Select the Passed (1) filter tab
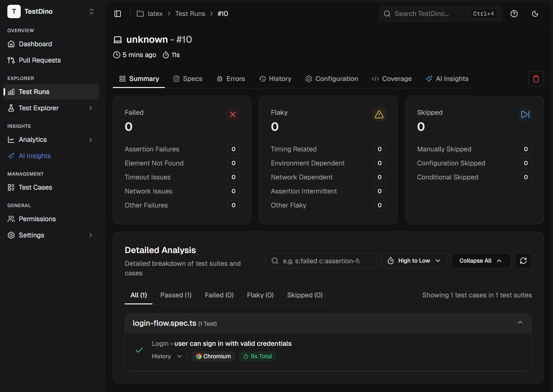 (x=176, y=295)
